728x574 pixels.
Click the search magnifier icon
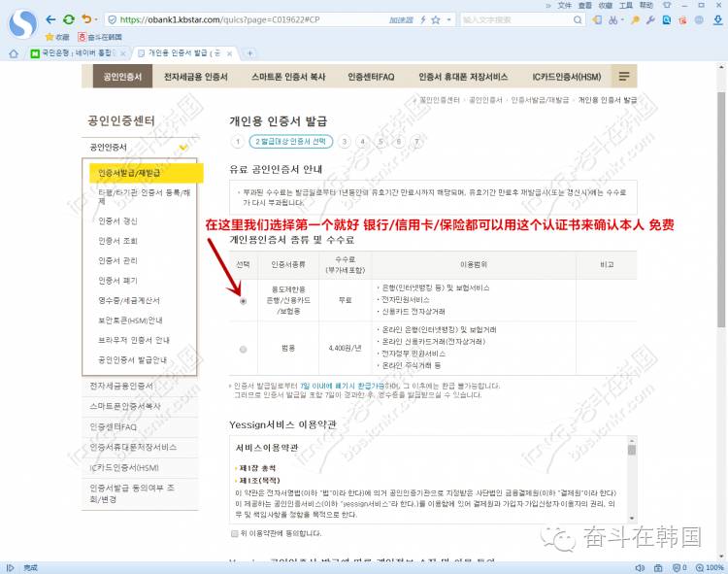point(578,20)
